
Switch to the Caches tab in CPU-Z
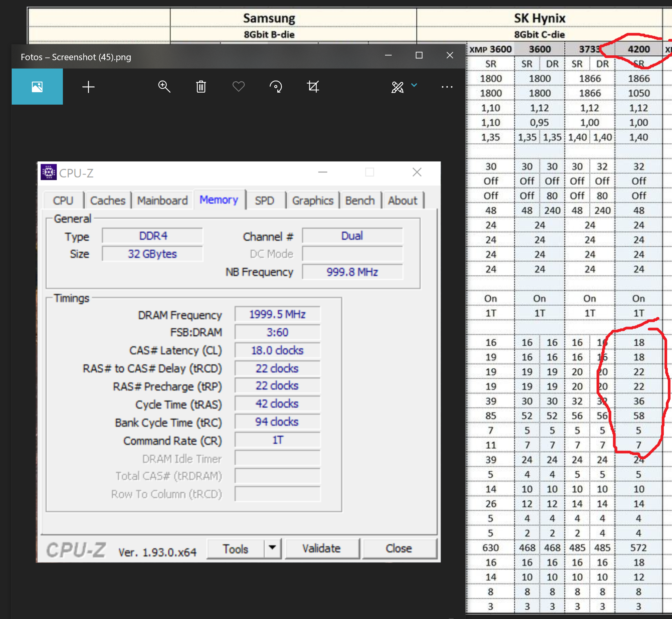[108, 201]
